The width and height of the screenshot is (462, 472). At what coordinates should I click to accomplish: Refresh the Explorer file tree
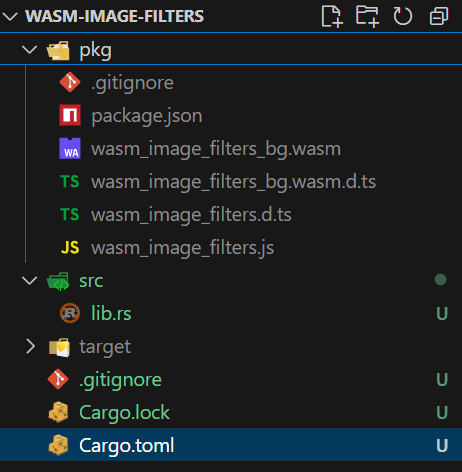403,16
